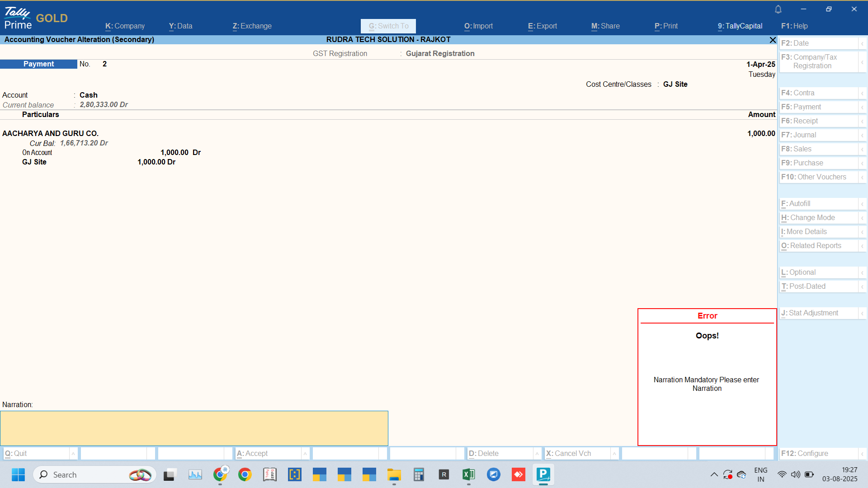868x488 pixels.
Task: Click the TallyPrime taskbar icon
Action: point(543,474)
